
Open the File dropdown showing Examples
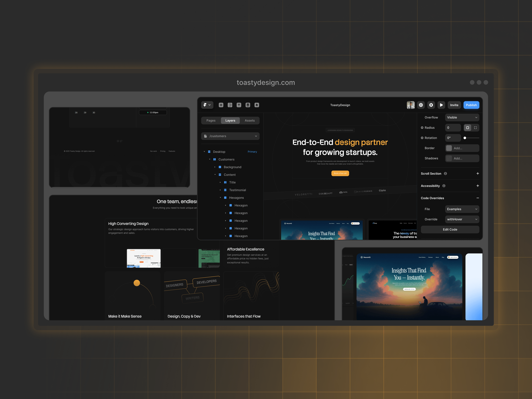(x=462, y=209)
